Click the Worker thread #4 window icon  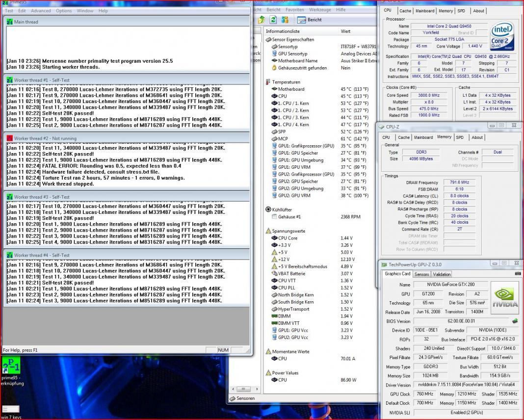[x=10, y=255]
